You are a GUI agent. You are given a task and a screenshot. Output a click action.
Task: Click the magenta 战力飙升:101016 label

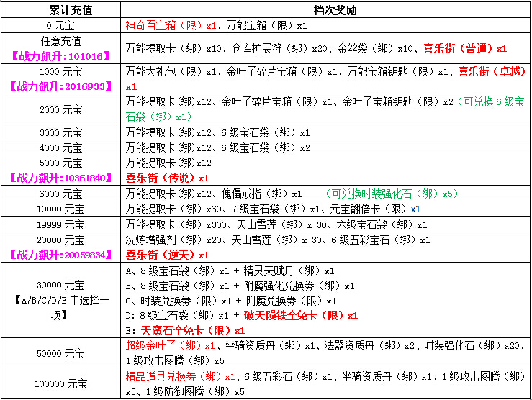pos(61,55)
